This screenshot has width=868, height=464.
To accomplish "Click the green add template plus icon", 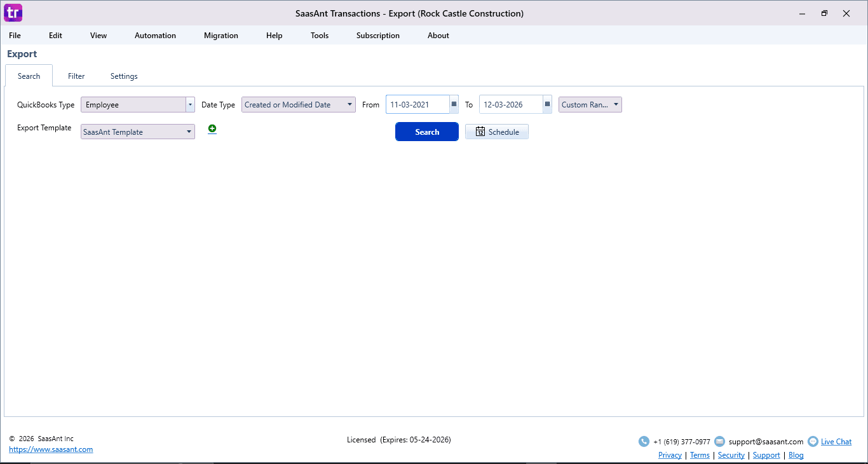I will click(x=212, y=129).
